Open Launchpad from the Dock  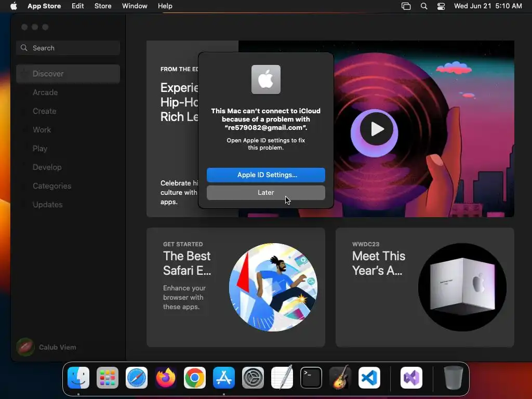click(x=108, y=378)
